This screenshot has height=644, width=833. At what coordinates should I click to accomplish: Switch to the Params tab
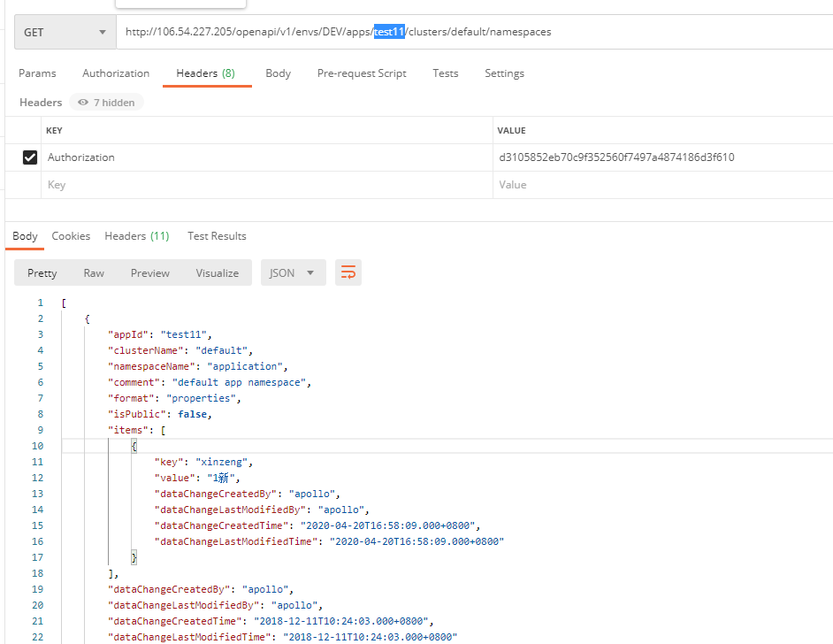pos(37,73)
